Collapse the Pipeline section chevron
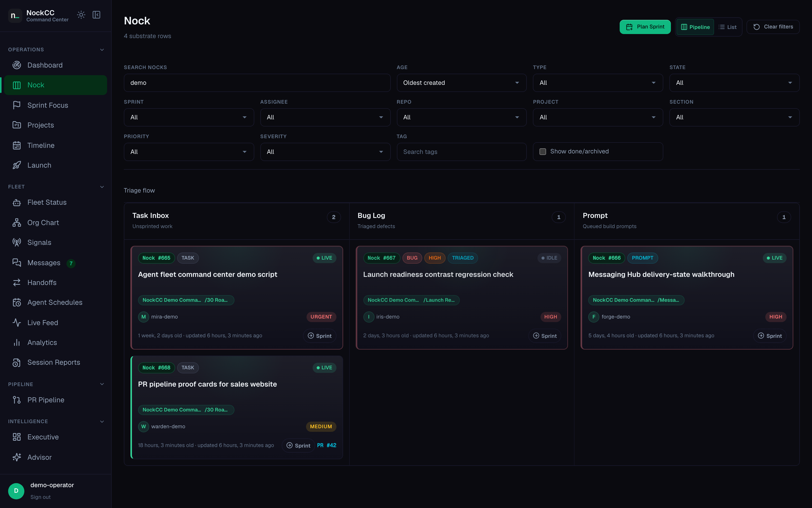The height and width of the screenshot is (508, 812). [x=102, y=384]
